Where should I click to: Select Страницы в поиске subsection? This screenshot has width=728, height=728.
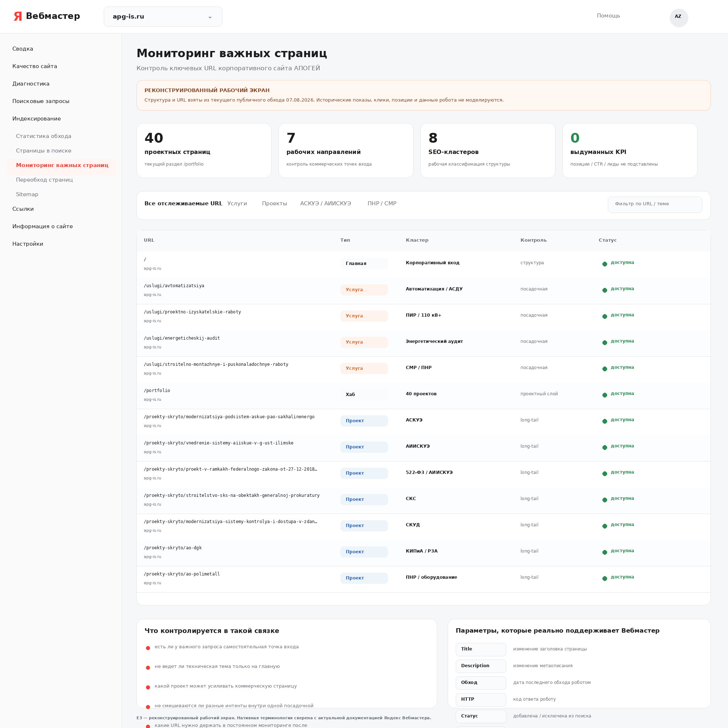click(44, 151)
